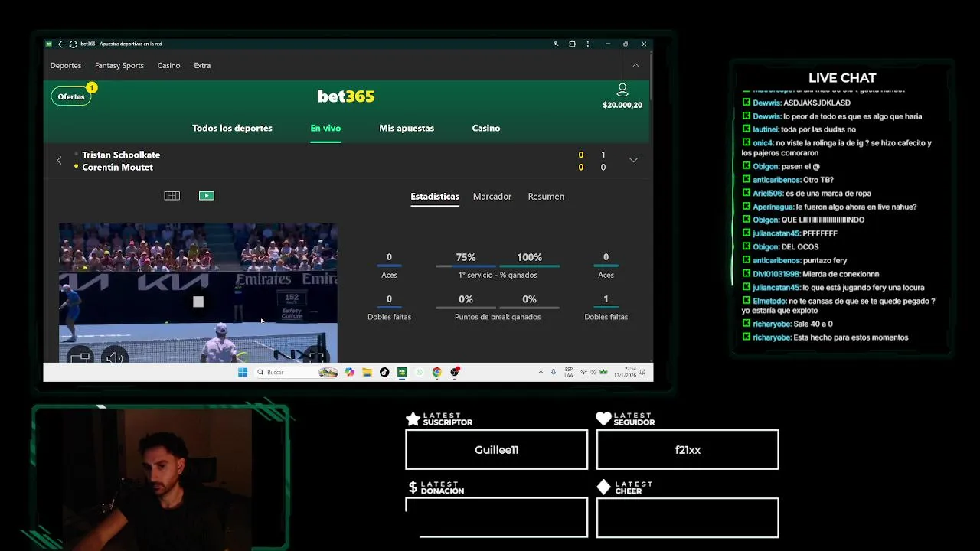Select the En vivo tab
980x551 pixels.
(x=325, y=128)
